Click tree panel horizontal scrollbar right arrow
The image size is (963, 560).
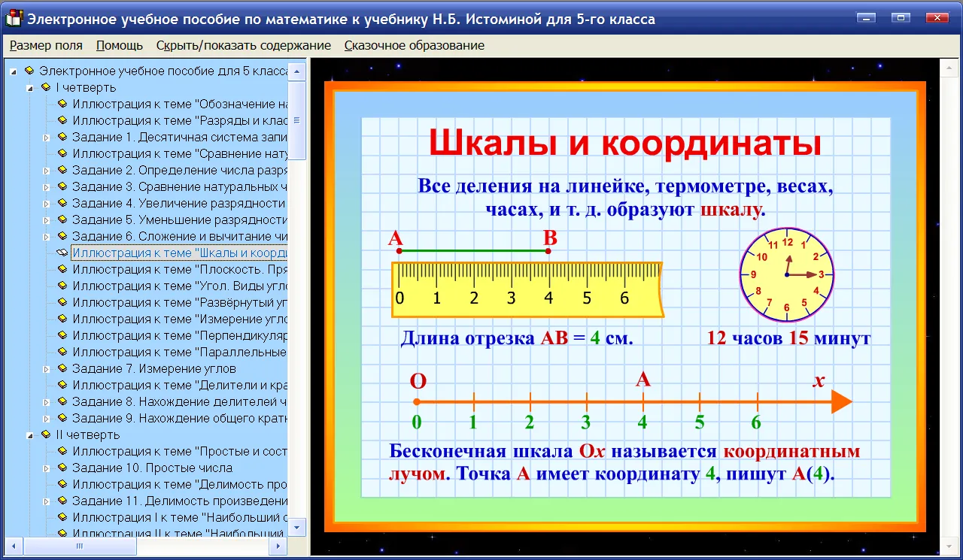tap(278, 546)
